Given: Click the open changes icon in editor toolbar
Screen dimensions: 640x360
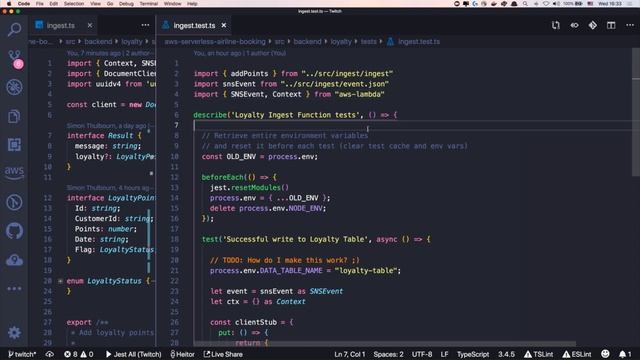Looking at the screenshot, I should tap(574, 25).
